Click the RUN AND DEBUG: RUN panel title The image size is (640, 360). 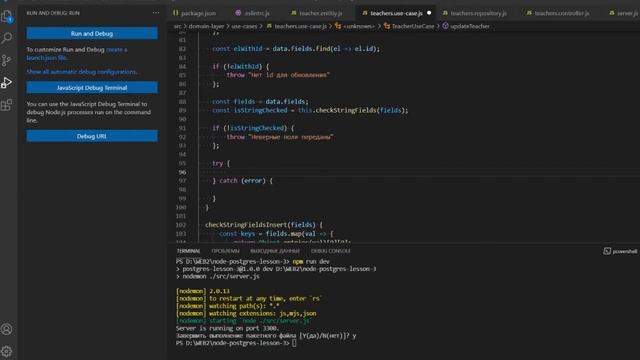pyautogui.click(x=53, y=13)
